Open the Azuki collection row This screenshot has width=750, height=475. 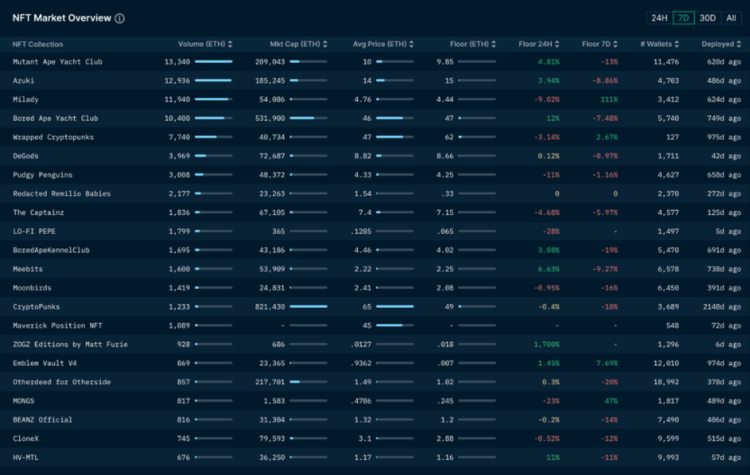(24, 80)
